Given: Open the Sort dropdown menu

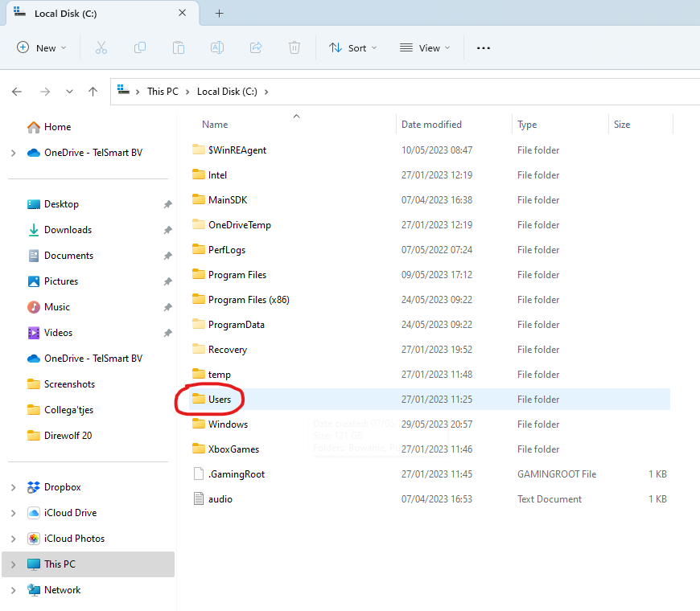Looking at the screenshot, I should [352, 48].
